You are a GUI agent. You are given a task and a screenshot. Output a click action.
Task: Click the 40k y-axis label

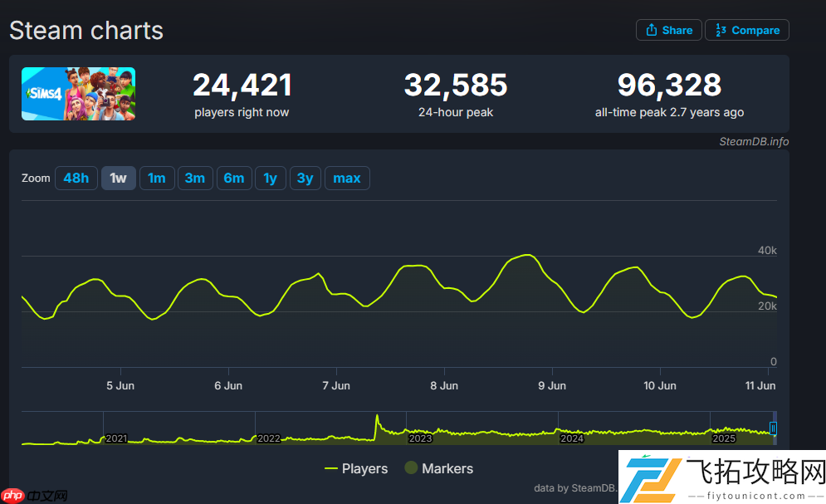tap(767, 250)
